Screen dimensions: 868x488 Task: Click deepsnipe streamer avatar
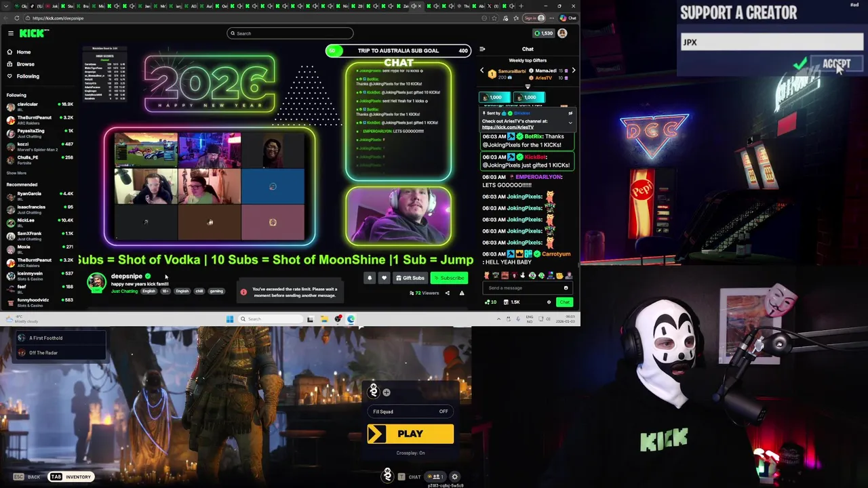point(97,282)
